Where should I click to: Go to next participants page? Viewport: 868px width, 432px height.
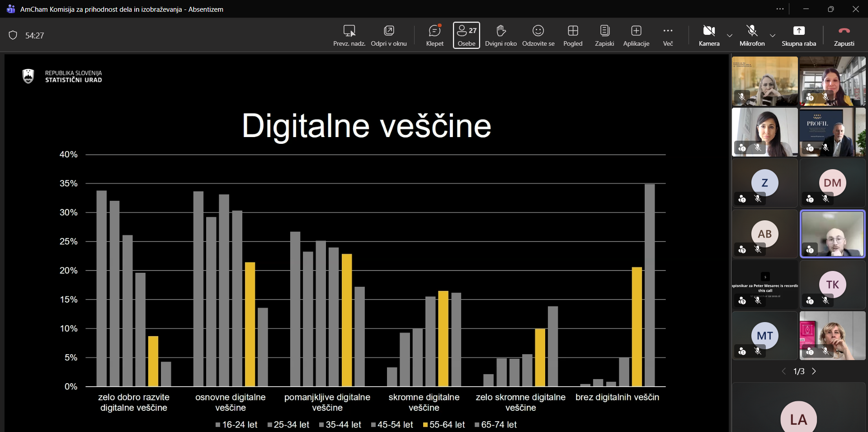tap(814, 371)
